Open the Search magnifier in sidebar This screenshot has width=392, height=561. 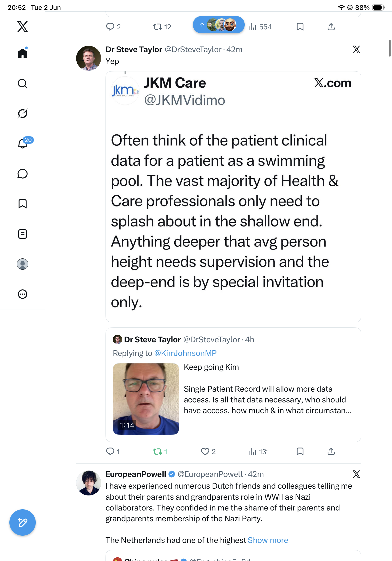23,84
